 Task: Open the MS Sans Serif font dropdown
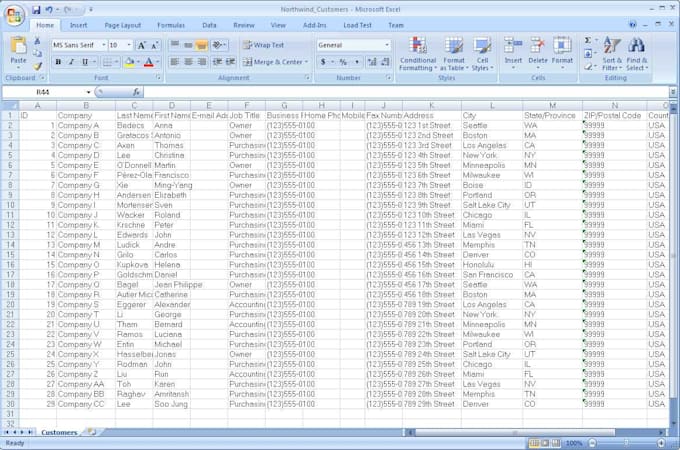click(104, 45)
